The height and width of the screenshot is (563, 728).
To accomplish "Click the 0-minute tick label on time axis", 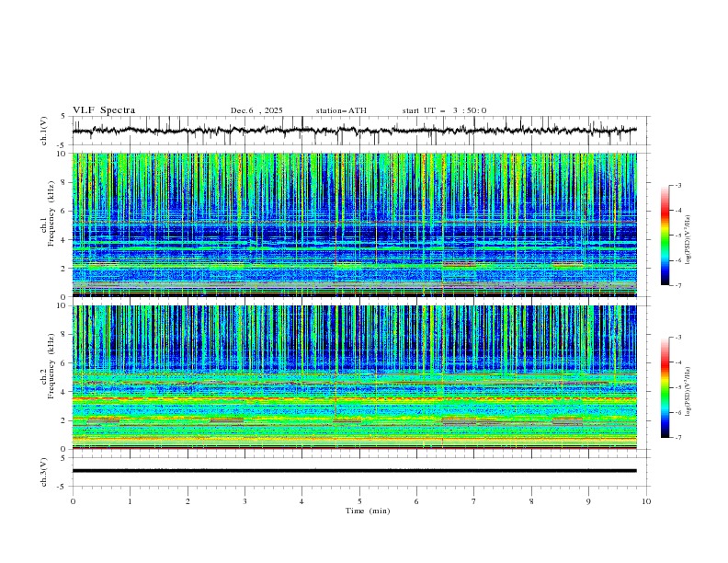I will (x=73, y=501).
